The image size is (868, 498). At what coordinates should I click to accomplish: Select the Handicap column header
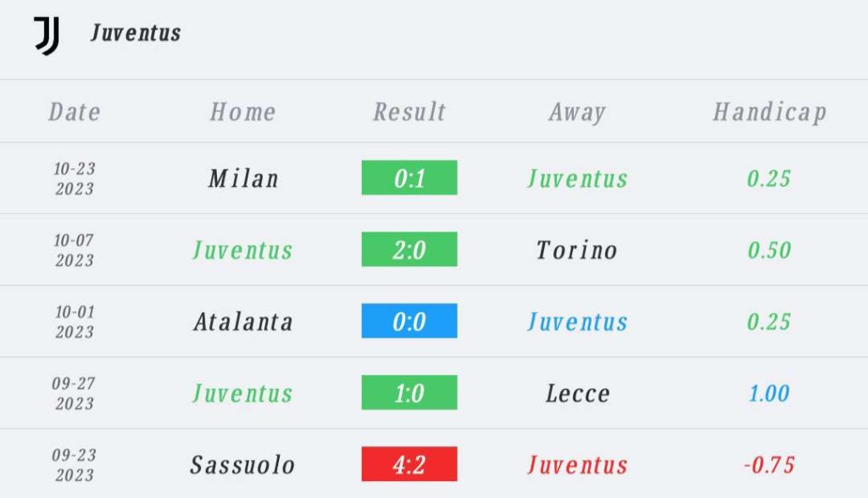click(770, 113)
